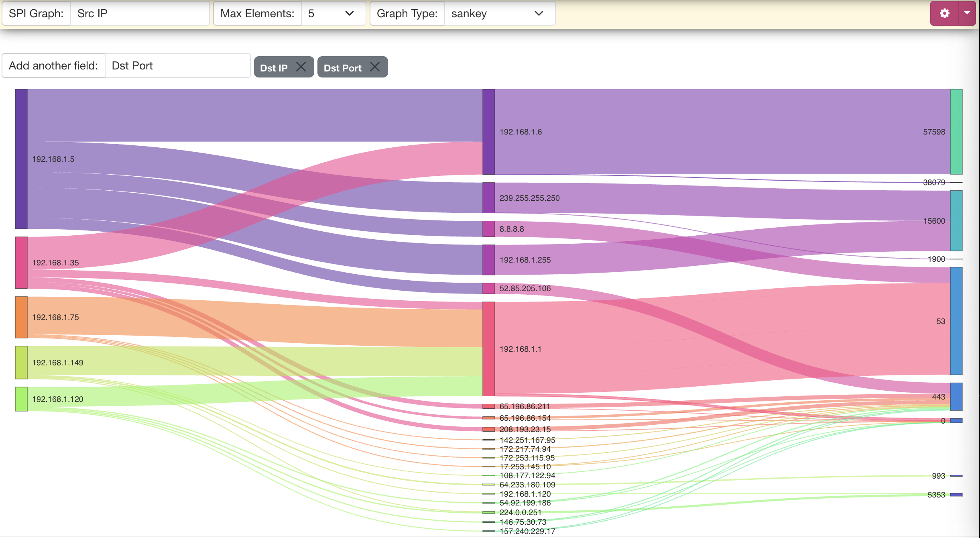Select the port 53 blue node
Image resolution: width=980 pixels, height=538 pixels.
tap(956, 321)
